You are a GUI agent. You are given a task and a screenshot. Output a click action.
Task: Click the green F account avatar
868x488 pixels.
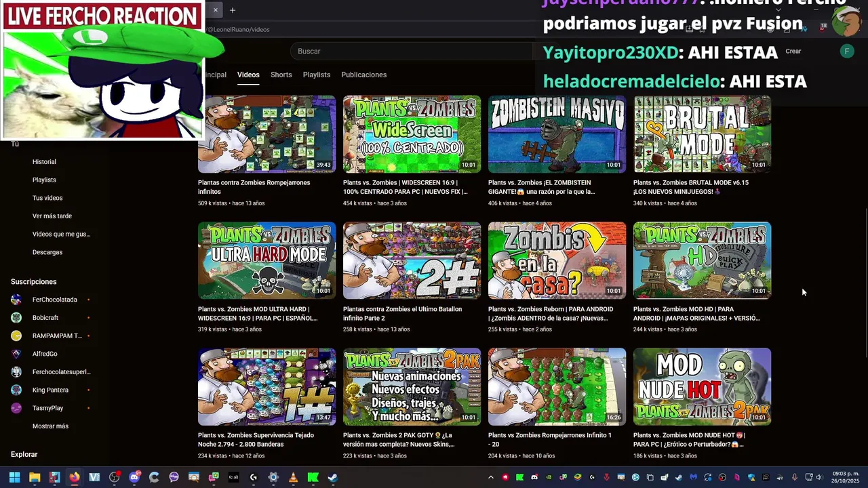[847, 51]
